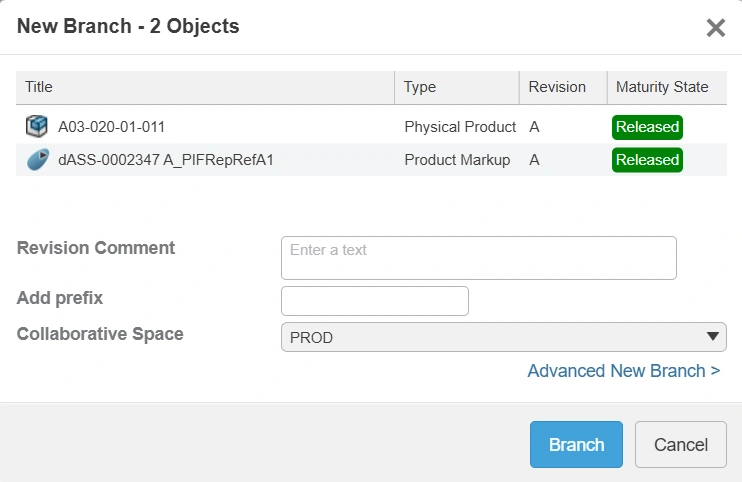Focus the Revision Comment text field
Image resolution: width=742 pixels, height=482 pixels.
tap(478, 258)
